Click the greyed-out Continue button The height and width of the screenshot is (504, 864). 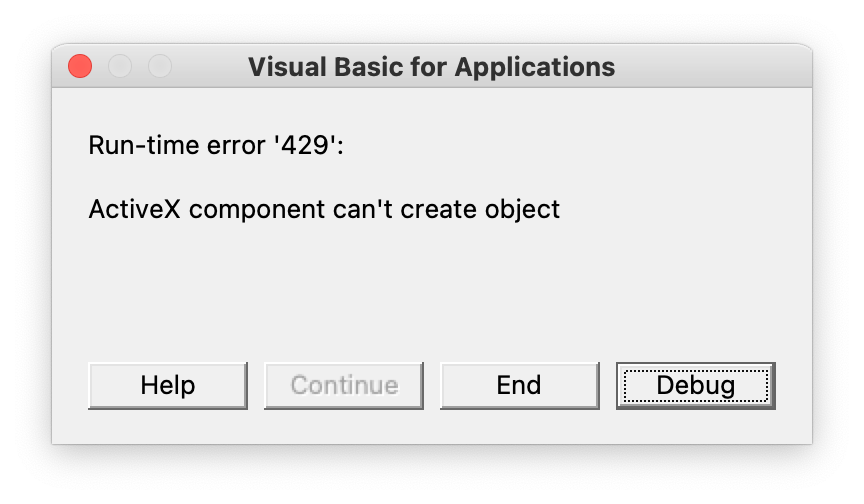[x=344, y=385]
